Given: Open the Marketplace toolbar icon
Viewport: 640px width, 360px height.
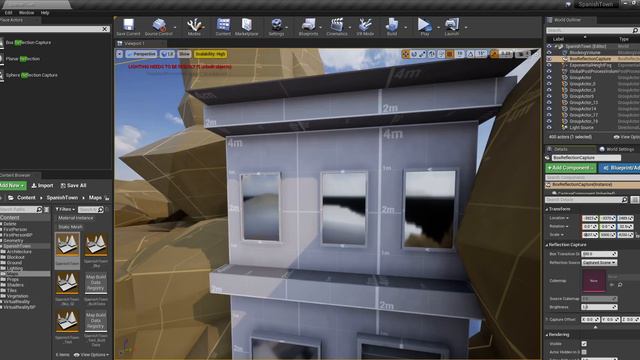Looking at the screenshot, I should point(247,25).
